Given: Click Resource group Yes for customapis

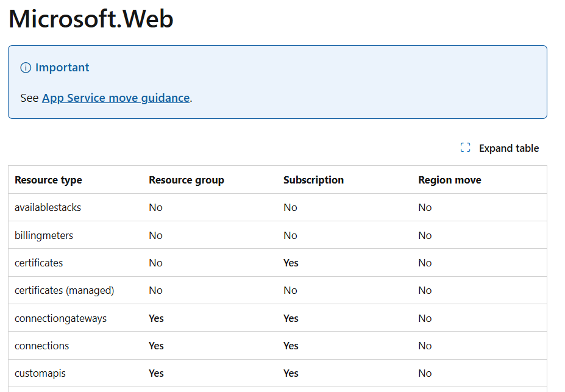Looking at the screenshot, I should (x=156, y=373).
